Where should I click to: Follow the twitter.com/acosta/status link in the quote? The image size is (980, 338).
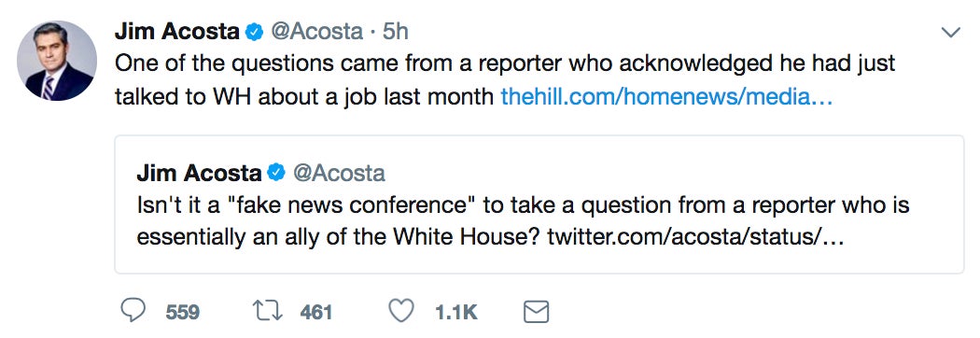(695, 238)
